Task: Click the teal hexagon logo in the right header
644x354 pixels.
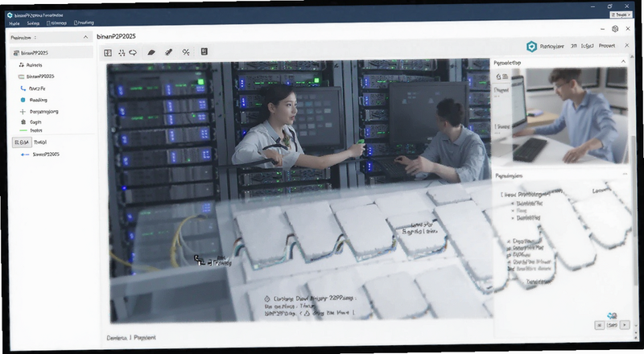Action: [x=531, y=47]
